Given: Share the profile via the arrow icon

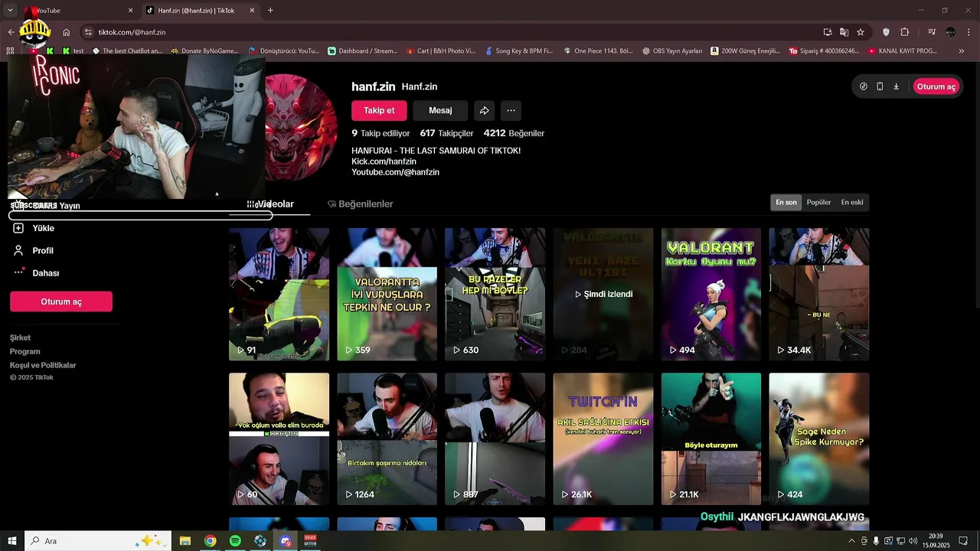Looking at the screenshot, I should point(484,110).
